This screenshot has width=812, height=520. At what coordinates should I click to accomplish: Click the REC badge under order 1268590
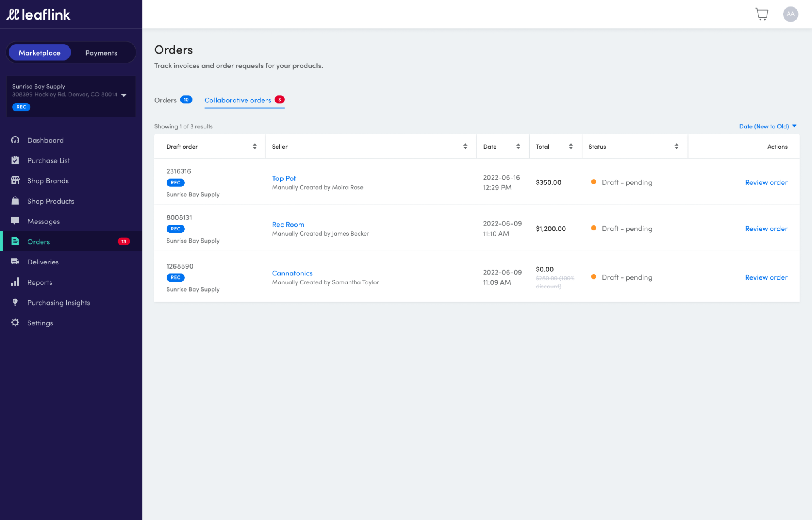tap(175, 277)
